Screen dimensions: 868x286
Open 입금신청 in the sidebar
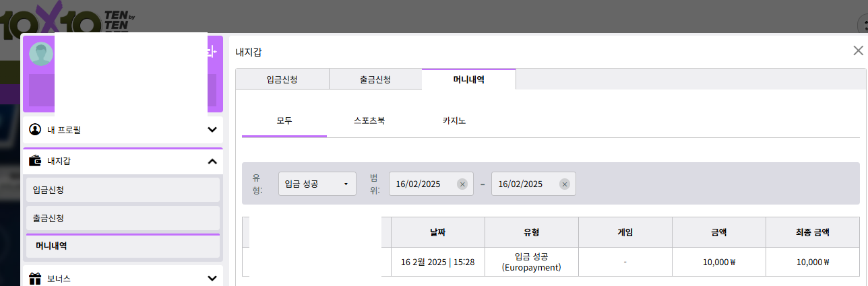coord(123,190)
